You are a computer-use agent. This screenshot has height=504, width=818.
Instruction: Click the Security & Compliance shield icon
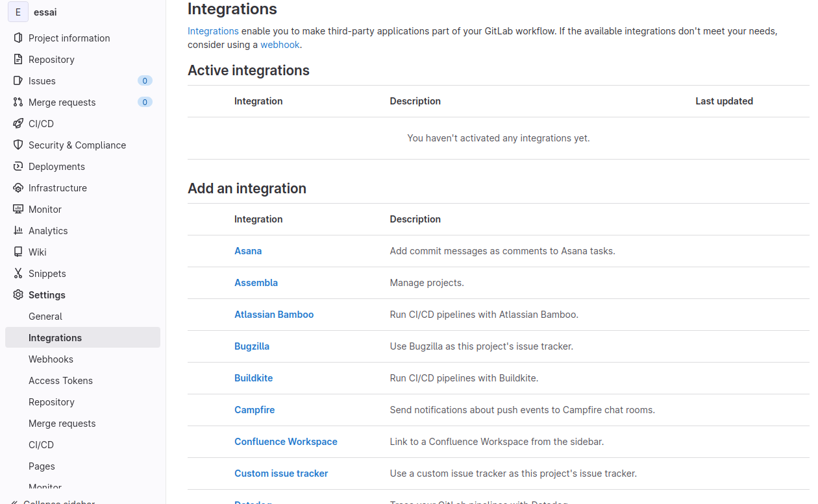[18, 145]
